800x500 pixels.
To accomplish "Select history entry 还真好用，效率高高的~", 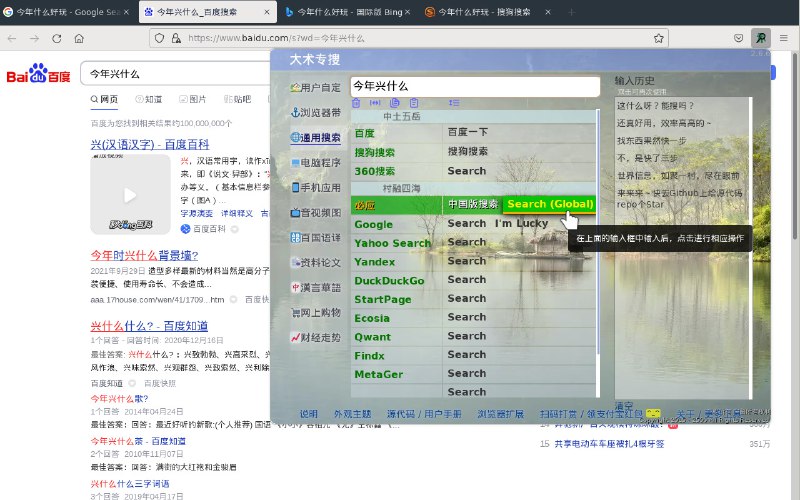I will 663,123.
